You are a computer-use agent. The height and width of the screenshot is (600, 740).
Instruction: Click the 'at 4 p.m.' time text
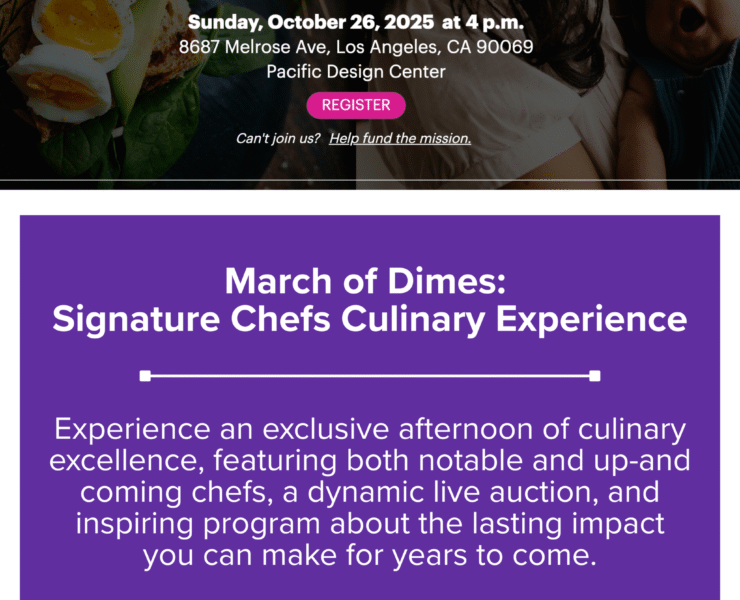click(x=477, y=22)
